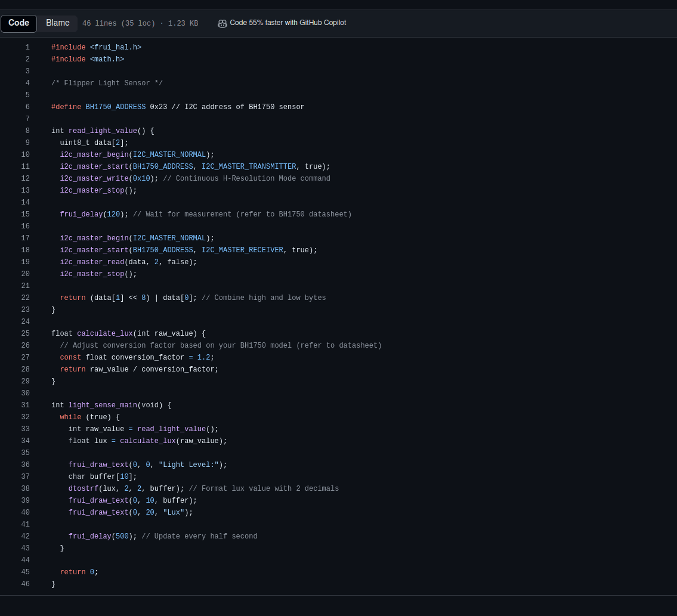
Task: Select the Code view tab
Action: click(x=18, y=23)
